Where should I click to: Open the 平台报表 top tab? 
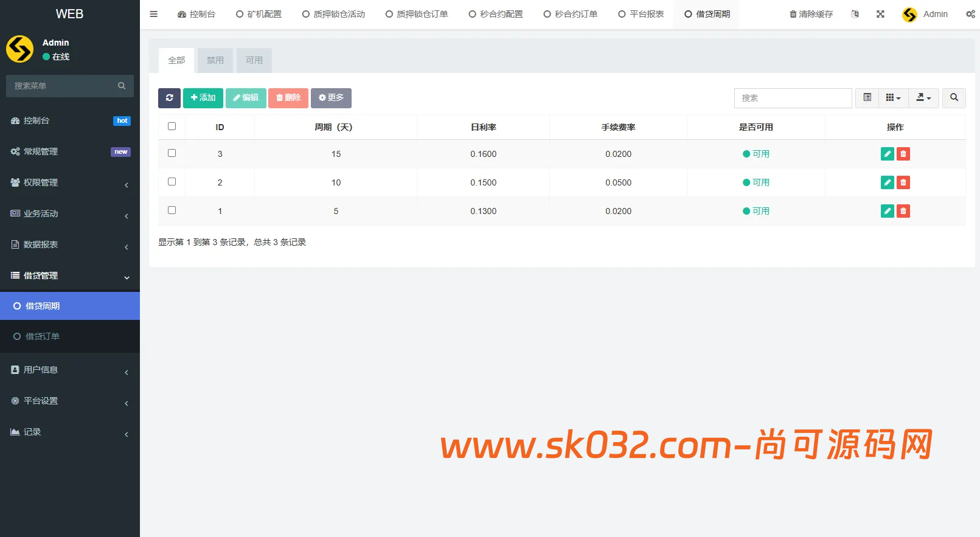[641, 14]
